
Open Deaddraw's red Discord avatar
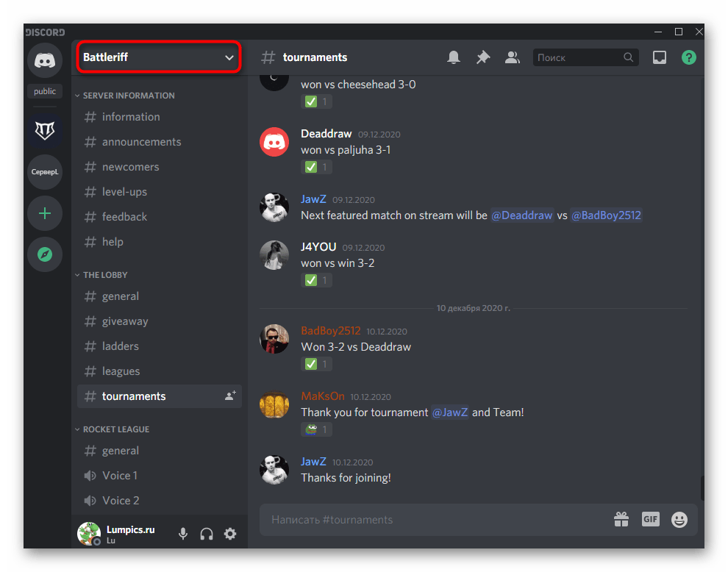tap(274, 142)
